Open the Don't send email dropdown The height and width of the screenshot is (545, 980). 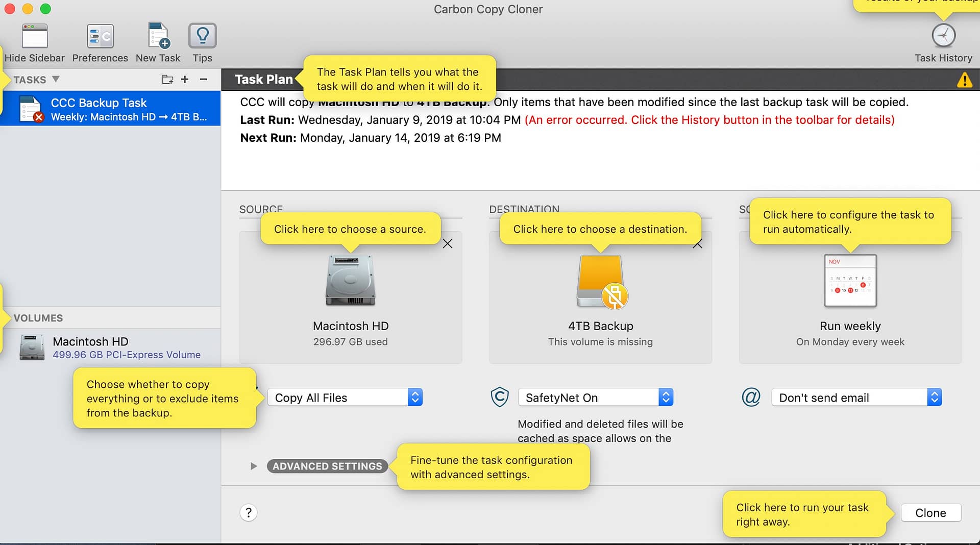click(856, 398)
